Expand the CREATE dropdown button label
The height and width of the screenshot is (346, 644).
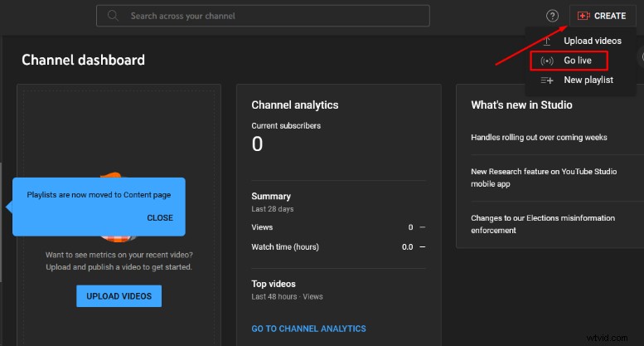[610, 16]
